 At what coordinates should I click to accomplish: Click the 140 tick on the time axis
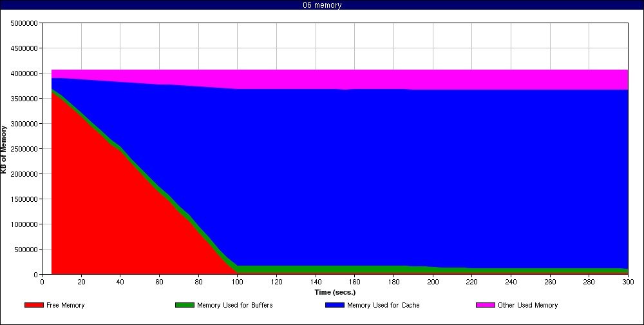(x=316, y=282)
